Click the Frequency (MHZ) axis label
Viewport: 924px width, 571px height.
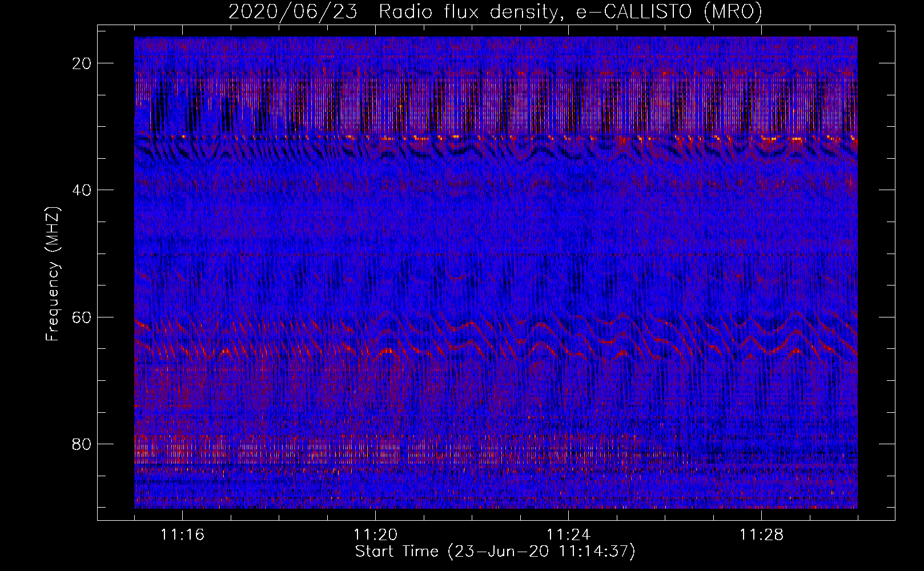pyautogui.click(x=53, y=274)
